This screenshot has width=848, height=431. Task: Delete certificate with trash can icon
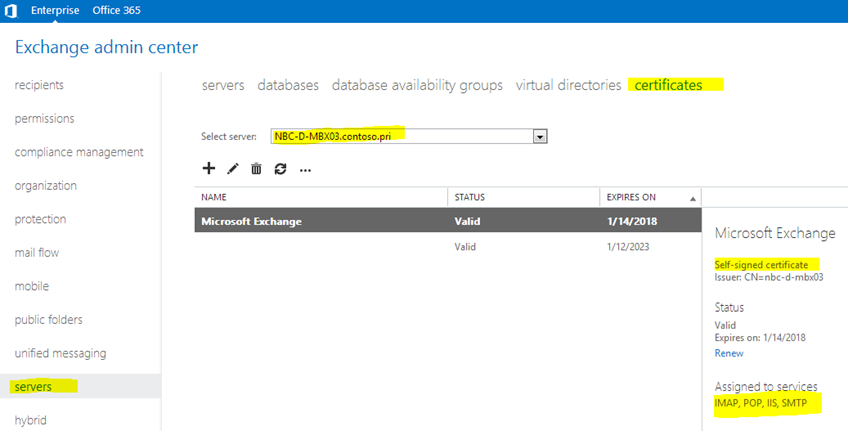click(x=256, y=169)
